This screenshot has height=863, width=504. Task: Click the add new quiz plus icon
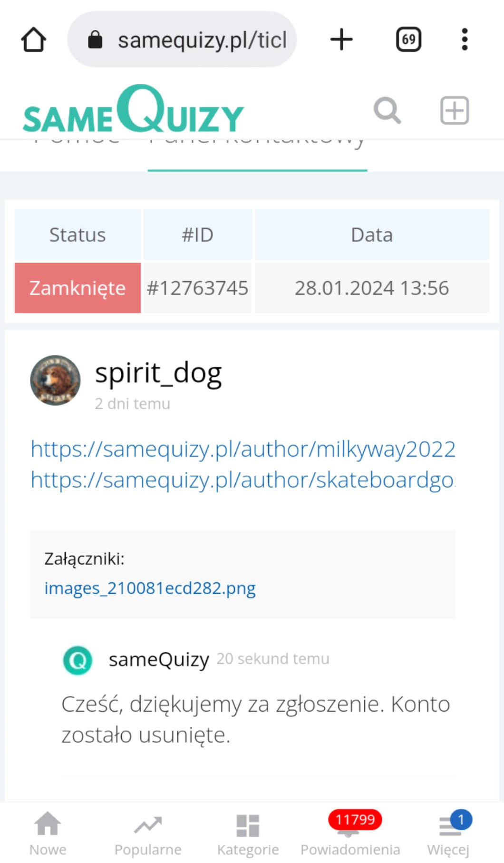pyautogui.click(x=455, y=110)
